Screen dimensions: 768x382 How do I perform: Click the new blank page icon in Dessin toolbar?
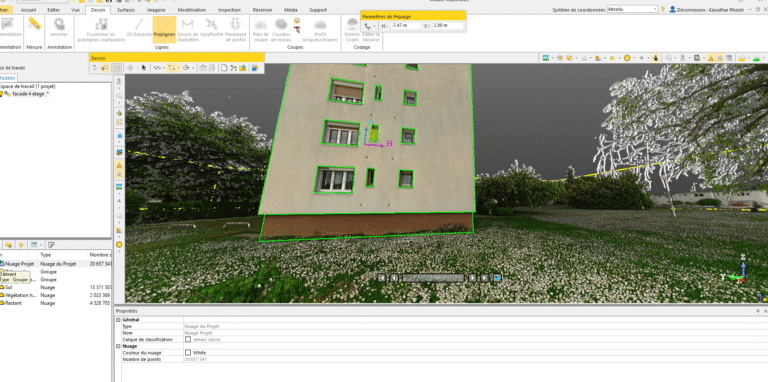pyautogui.click(x=224, y=68)
